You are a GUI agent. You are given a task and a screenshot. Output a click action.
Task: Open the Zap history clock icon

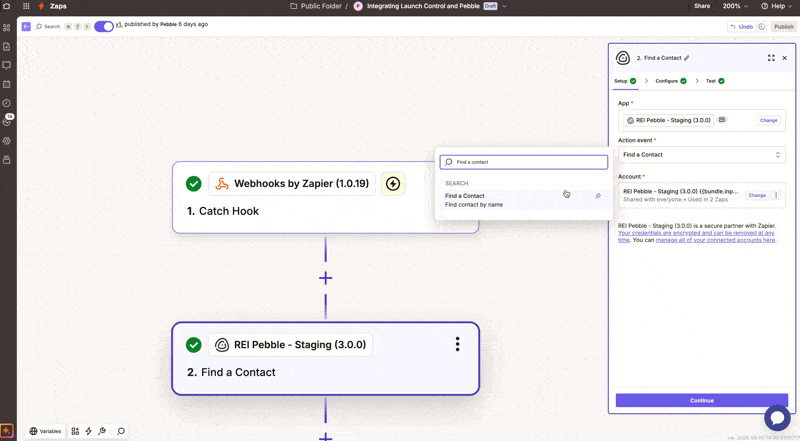(7, 103)
